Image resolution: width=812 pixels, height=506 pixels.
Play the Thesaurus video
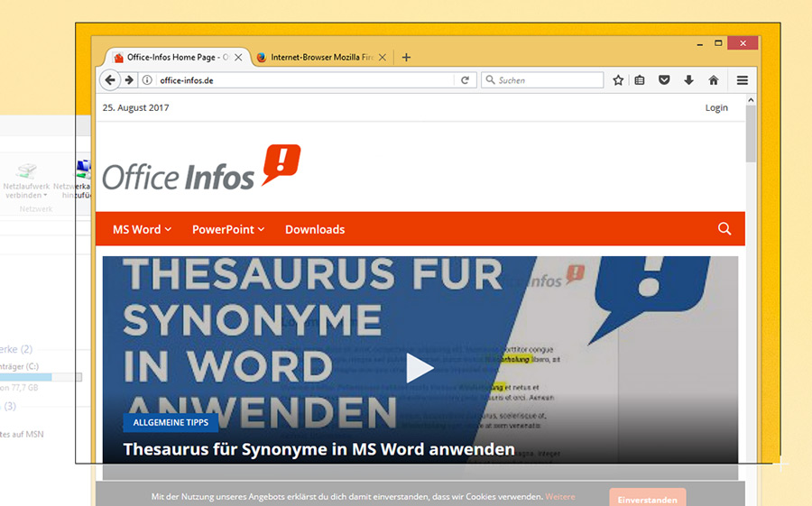coord(420,368)
